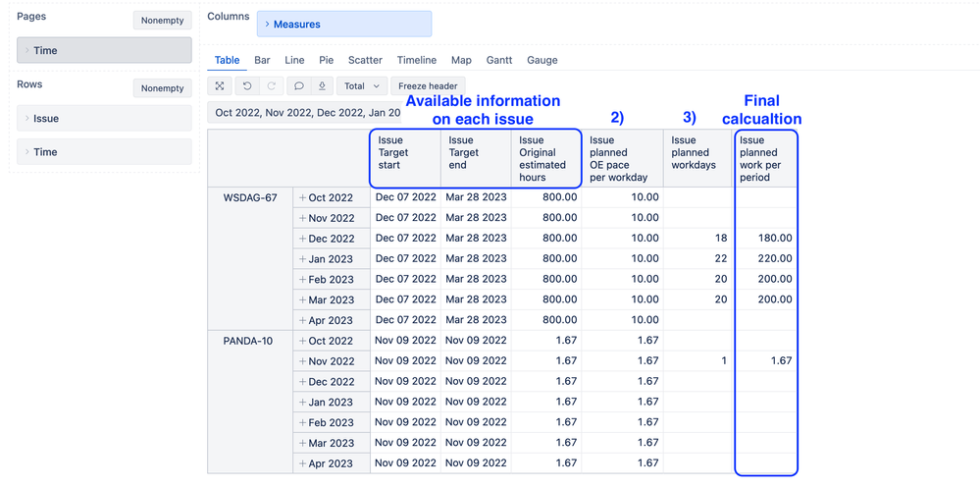Expand Jan 2023 row under PANDA-10
This screenshot has height=488, width=980.
coord(302,403)
